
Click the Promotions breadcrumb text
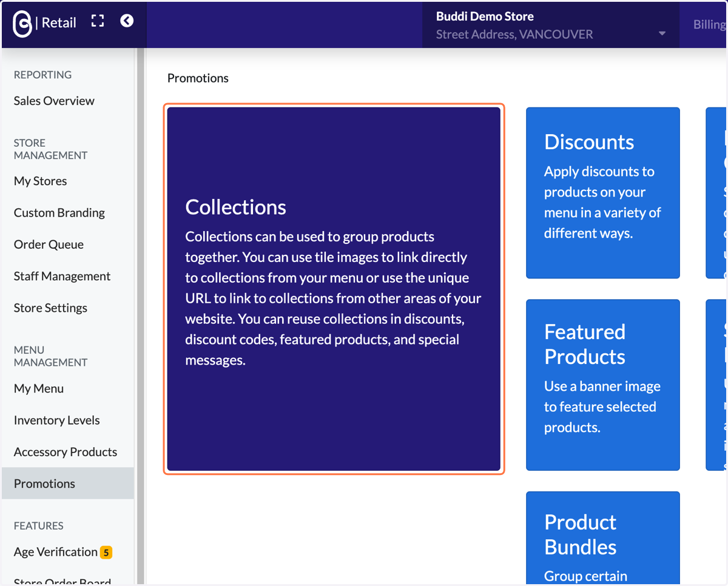tap(198, 78)
